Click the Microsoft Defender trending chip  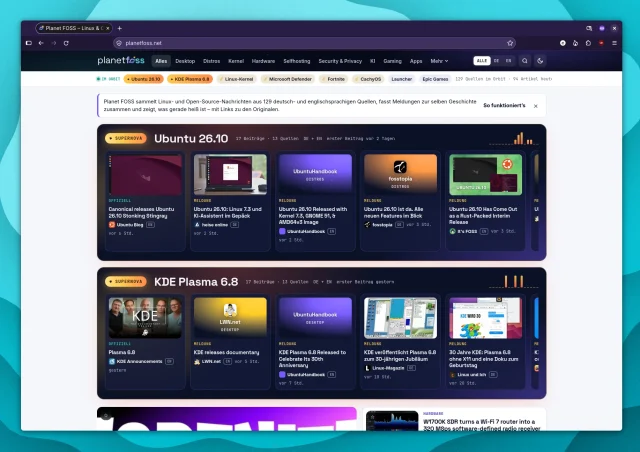point(288,79)
